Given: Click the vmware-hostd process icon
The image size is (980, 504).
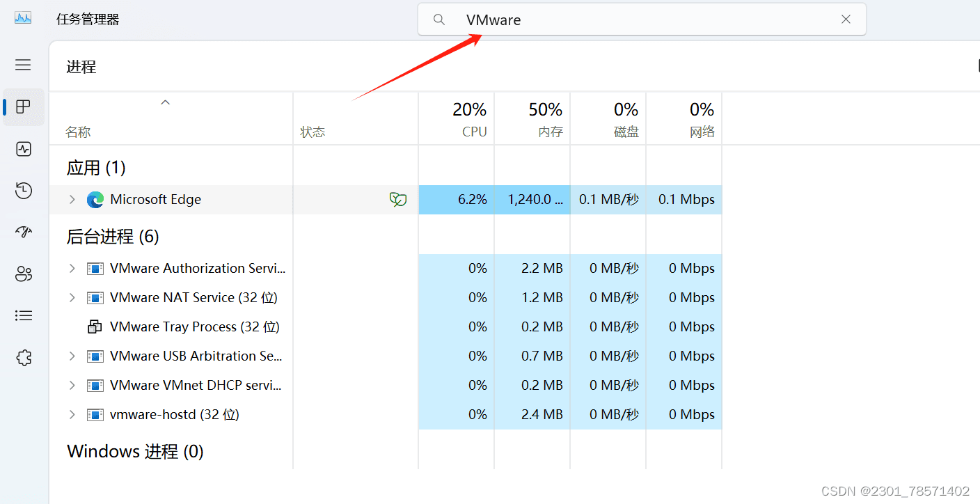Looking at the screenshot, I should tap(95, 415).
